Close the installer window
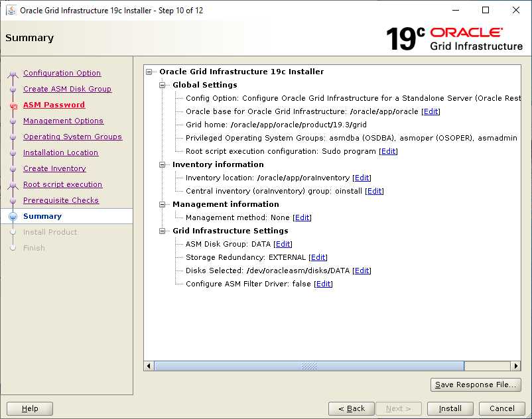Image resolution: width=532 pixels, height=419 pixels. 515,10
